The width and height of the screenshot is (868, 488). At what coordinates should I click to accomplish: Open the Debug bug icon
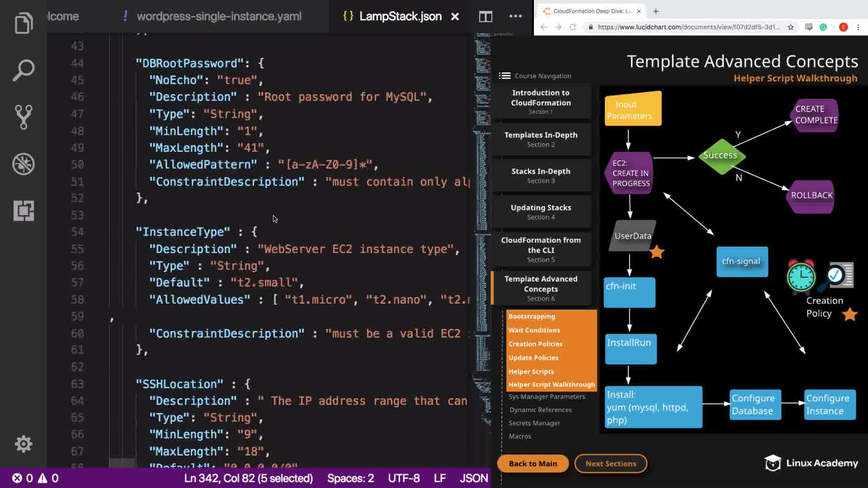24,164
